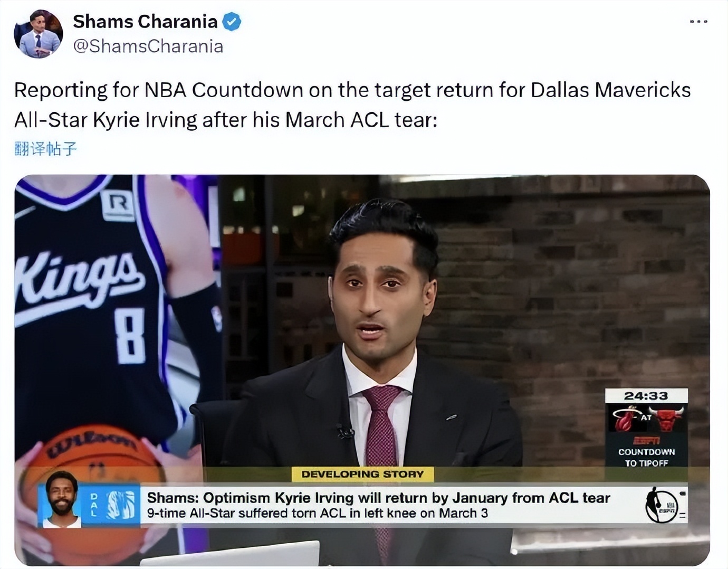The width and height of the screenshot is (728, 569).
Task: Open the @ShamsCharania handle link
Action: tap(148, 46)
